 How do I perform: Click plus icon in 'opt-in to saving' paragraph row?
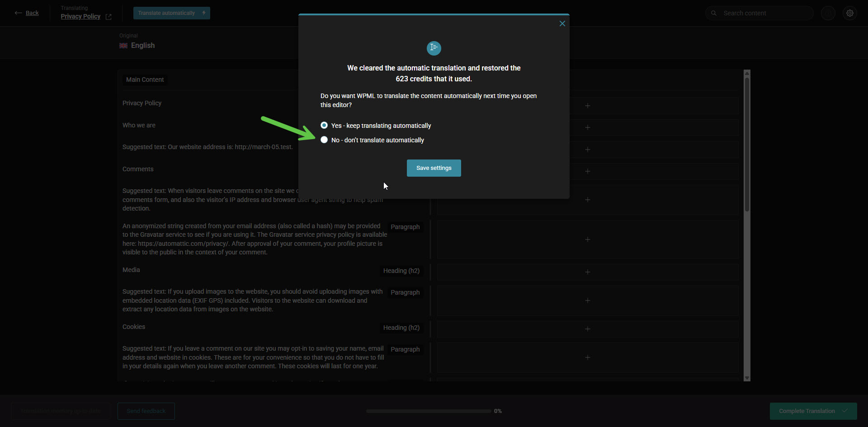click(587, 357)
